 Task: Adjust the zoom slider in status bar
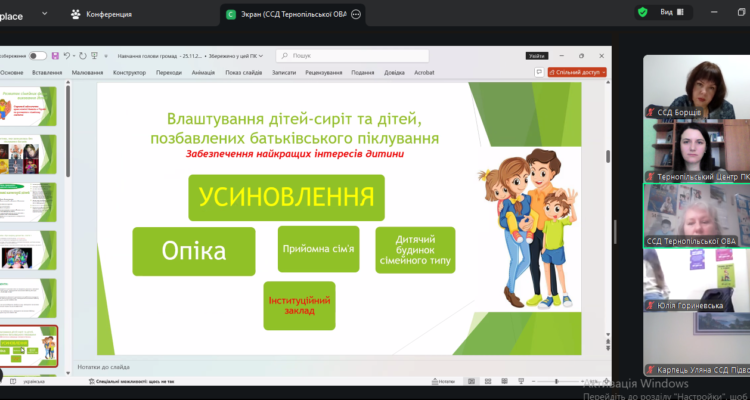click(556, 381)
